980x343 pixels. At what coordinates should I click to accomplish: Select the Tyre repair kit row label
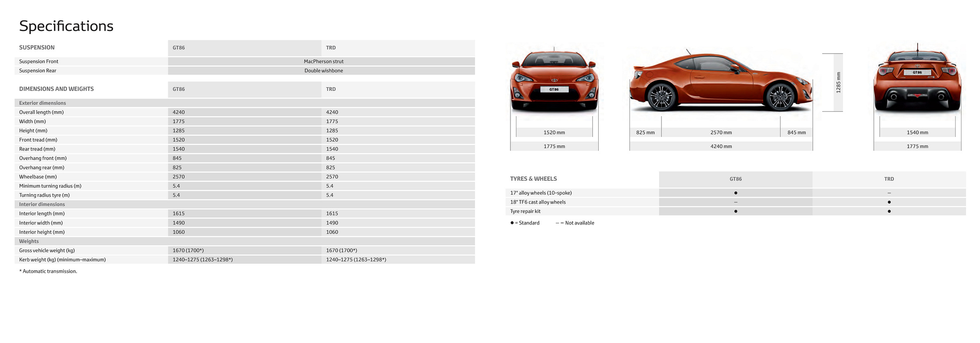pyautogui.click(x=525, y=211)
